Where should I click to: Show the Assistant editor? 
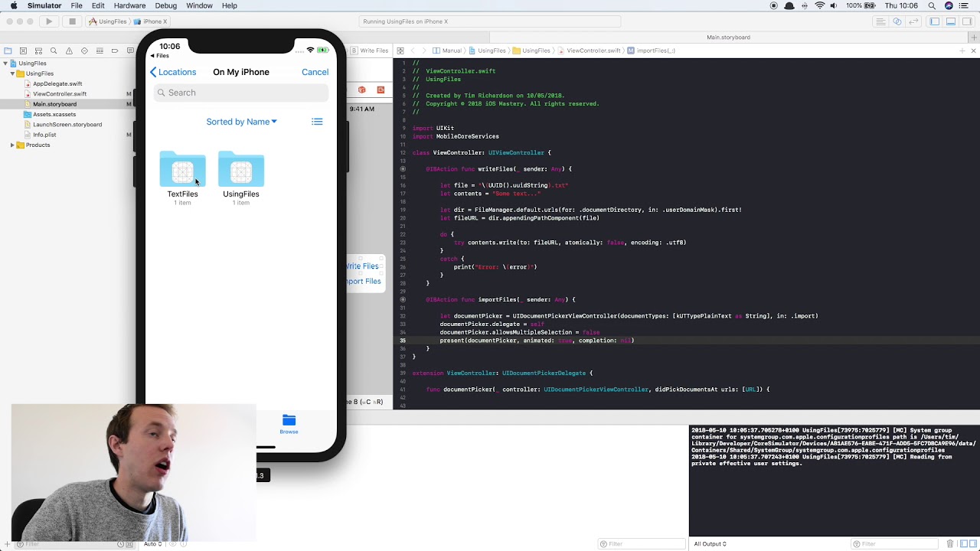tap(897, 21)
